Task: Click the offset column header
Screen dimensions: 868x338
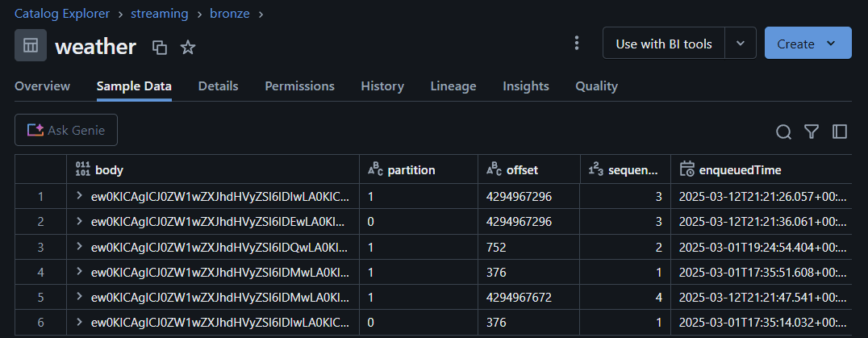Action: click(529, 170)
